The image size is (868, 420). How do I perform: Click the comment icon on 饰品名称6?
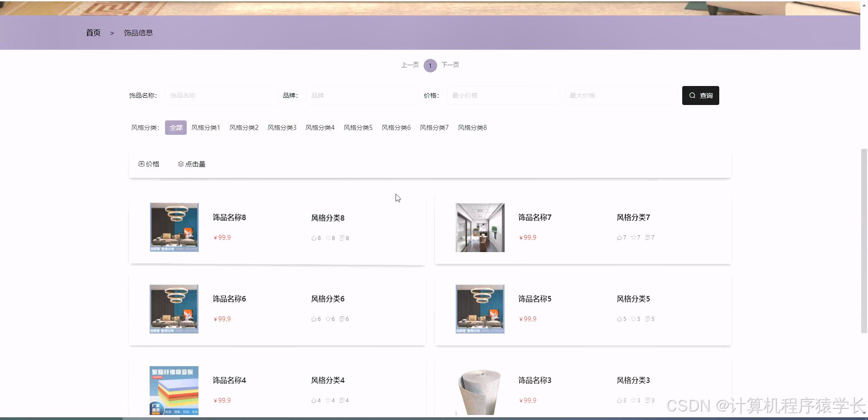343,319
